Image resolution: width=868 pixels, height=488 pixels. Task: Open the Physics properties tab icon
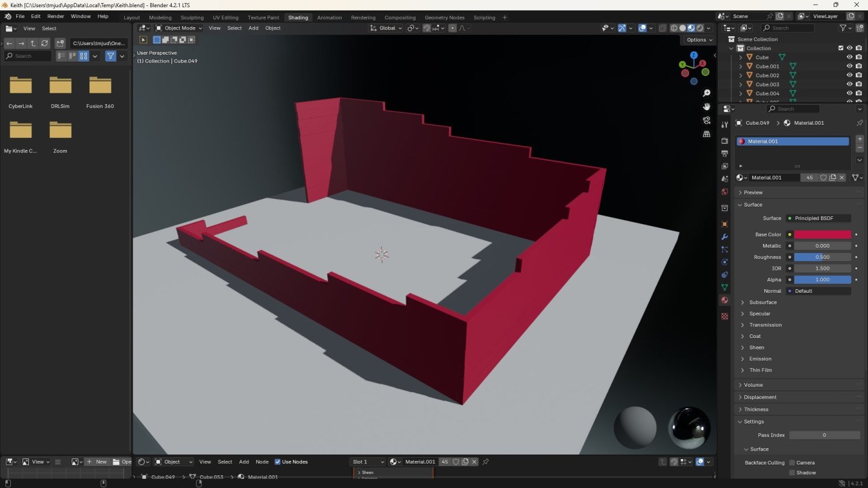pos(725,262)
